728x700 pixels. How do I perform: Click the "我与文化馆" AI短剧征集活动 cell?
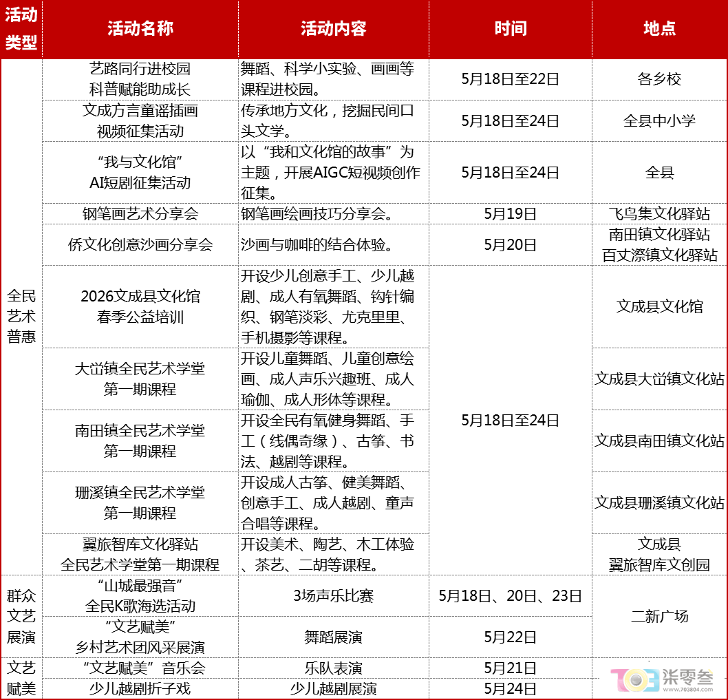[x=140, y=172]
